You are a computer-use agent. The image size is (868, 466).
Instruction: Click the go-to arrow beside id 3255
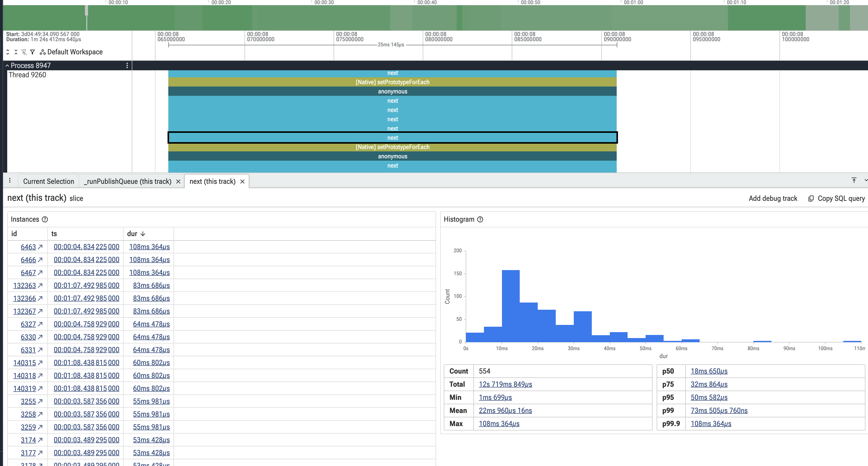pos(40,401)
